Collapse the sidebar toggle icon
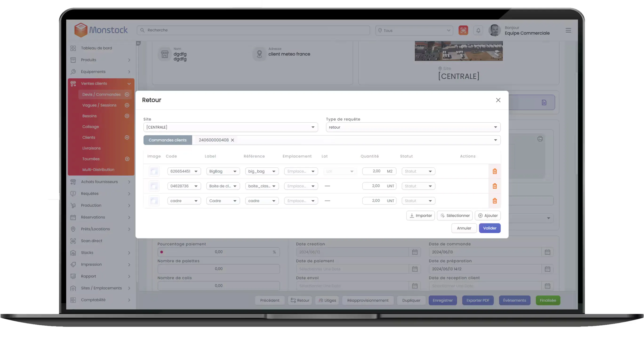 pos(139,43)
